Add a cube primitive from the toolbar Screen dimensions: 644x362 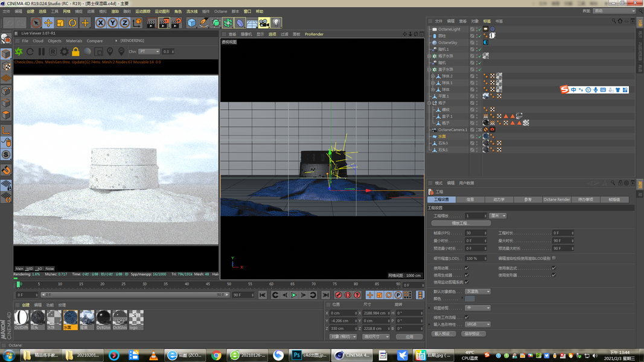click(192, 23)
